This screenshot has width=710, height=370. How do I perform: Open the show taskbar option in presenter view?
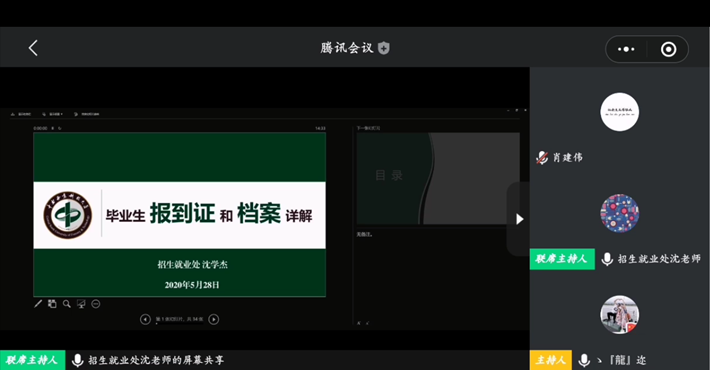(21, 114)
